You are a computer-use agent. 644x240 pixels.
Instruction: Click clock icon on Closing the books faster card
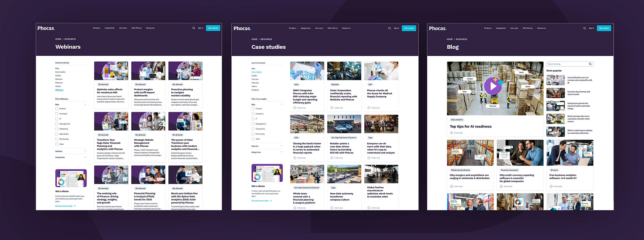(294, 158)
